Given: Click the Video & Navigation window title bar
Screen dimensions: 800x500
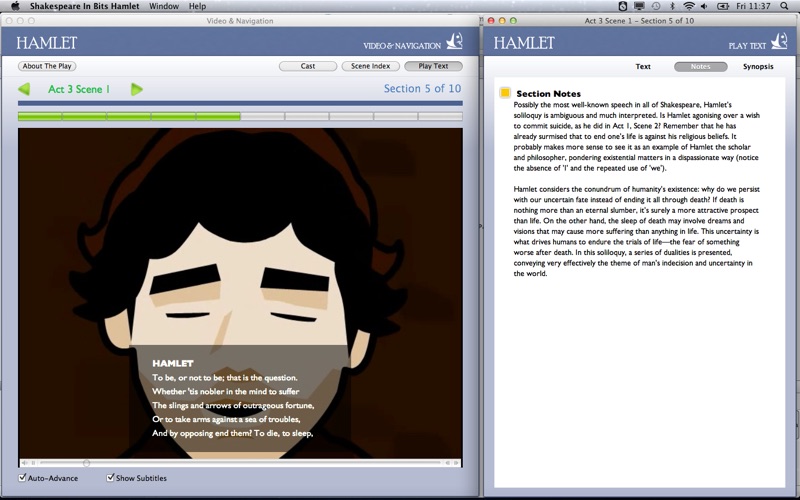Looking at the screenshot, I should (x=240, y=21).
